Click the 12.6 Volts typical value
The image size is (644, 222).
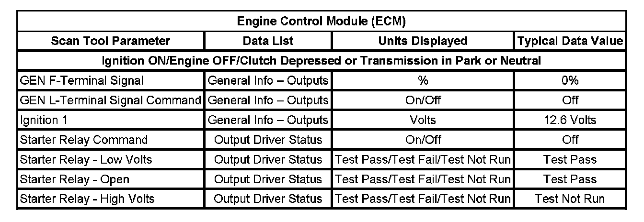click(x=570, y=120)
